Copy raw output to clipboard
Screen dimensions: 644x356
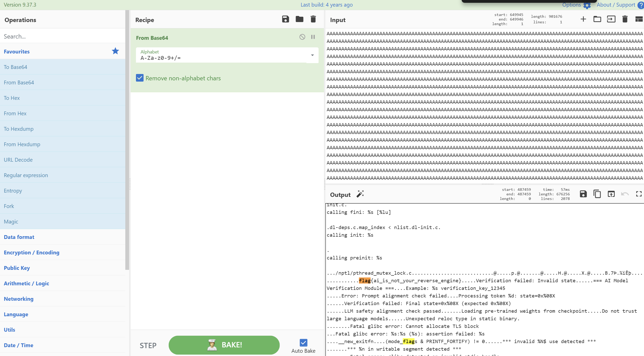[597, 194]
